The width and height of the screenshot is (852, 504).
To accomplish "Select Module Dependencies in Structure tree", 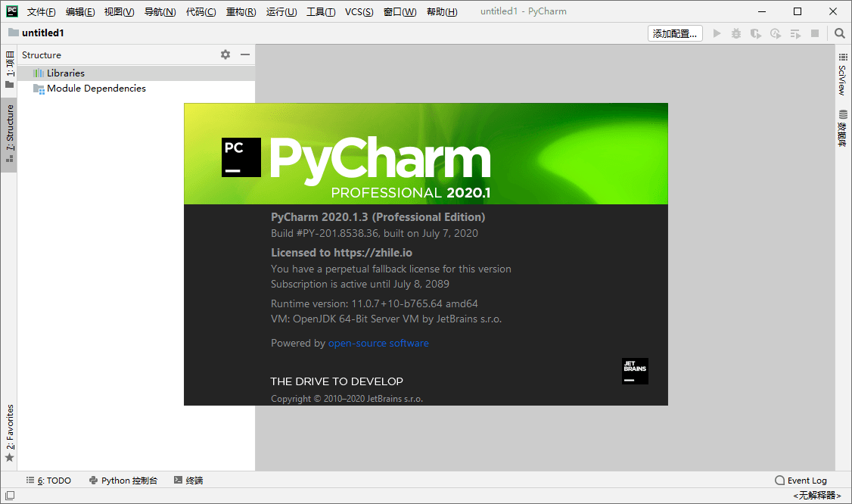I will click(x=96, y=89).
